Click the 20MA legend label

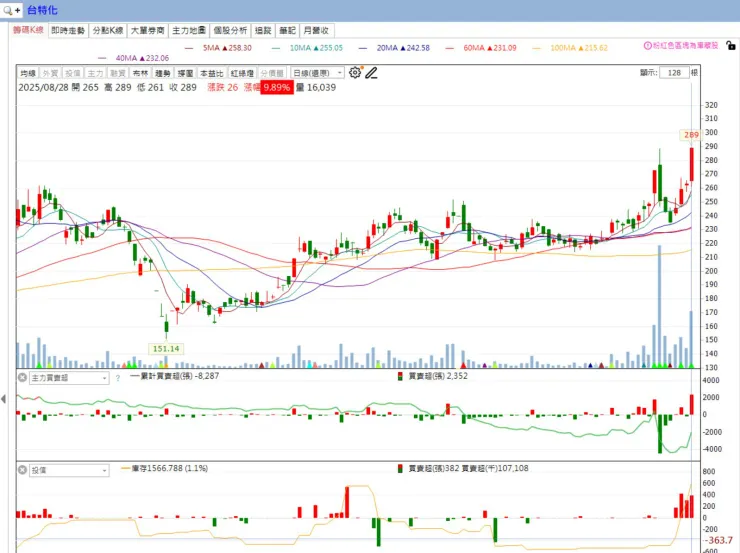coord(403,48)
